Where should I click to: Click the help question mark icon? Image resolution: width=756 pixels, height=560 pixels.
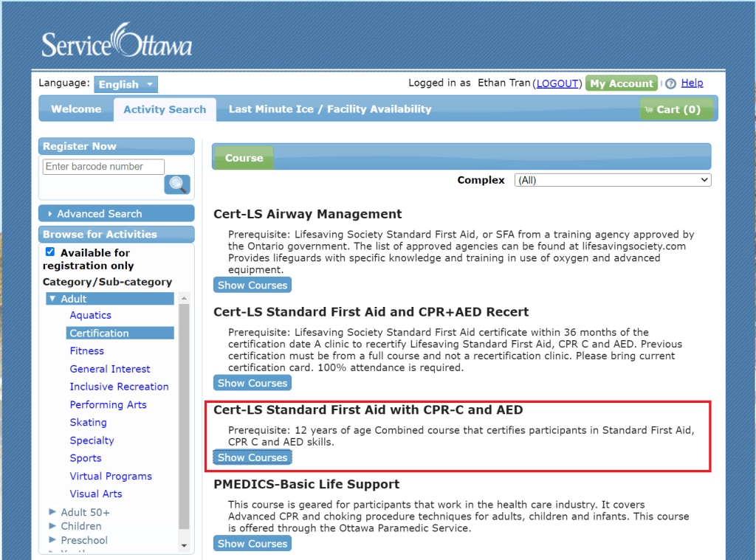(670, 84)
